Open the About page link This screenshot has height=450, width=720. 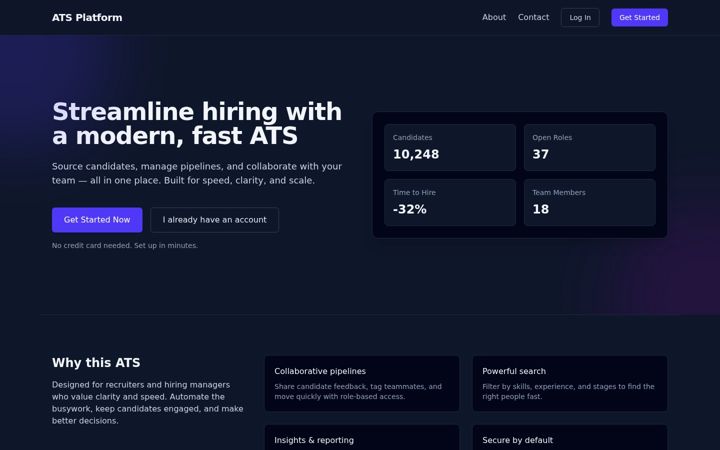point(494,17)
